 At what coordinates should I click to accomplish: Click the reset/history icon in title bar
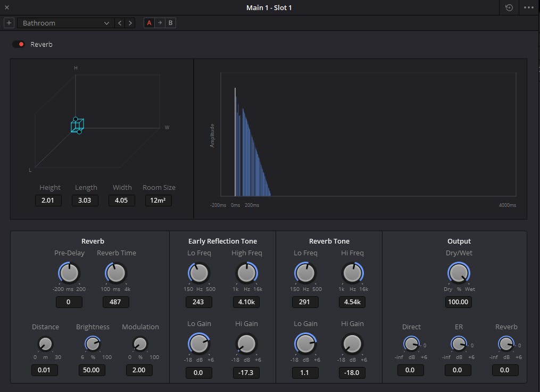(509, 7)
